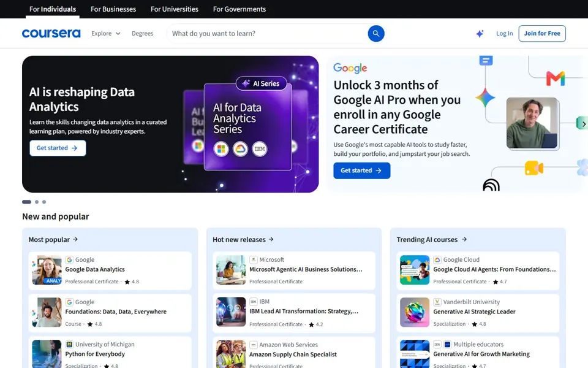Open the Degrees menu item
This screenshot has height=368, width=588.
143,33
